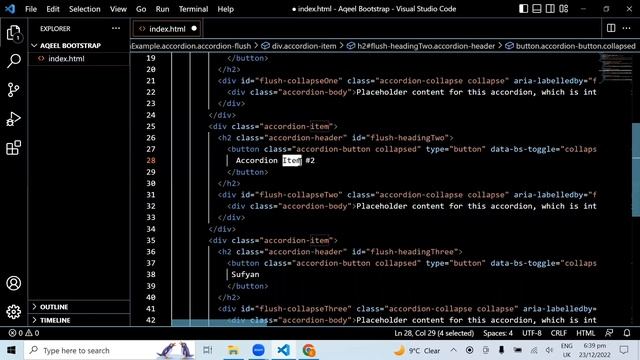Open the Selection menu

(84, 9)
